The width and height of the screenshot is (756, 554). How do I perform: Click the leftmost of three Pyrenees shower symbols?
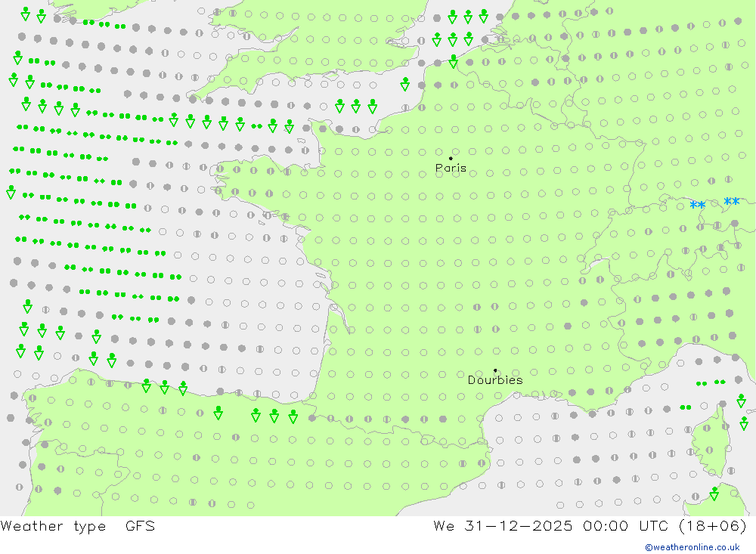tap(256, 416)
